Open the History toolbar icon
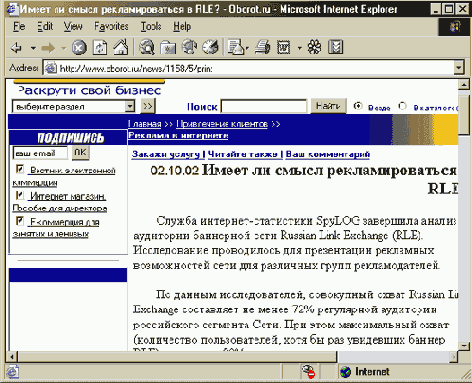This screenshot has height=383, width=472. 210,47
